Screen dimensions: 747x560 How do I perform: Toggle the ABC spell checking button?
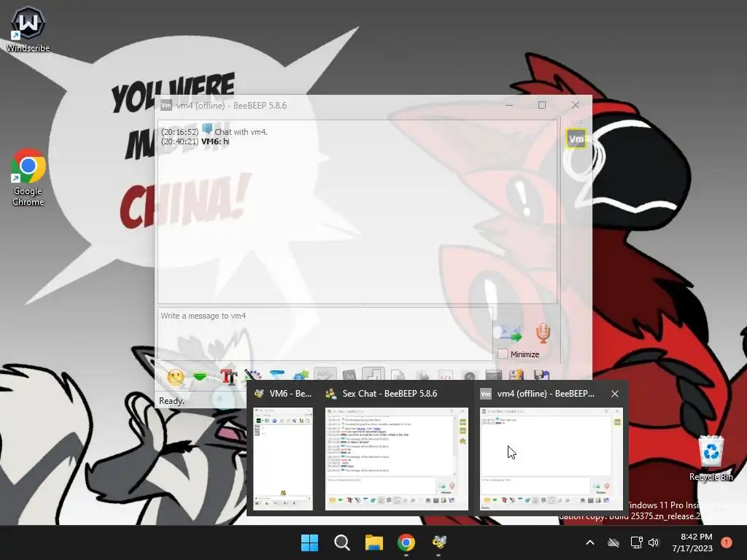[325, 374]
